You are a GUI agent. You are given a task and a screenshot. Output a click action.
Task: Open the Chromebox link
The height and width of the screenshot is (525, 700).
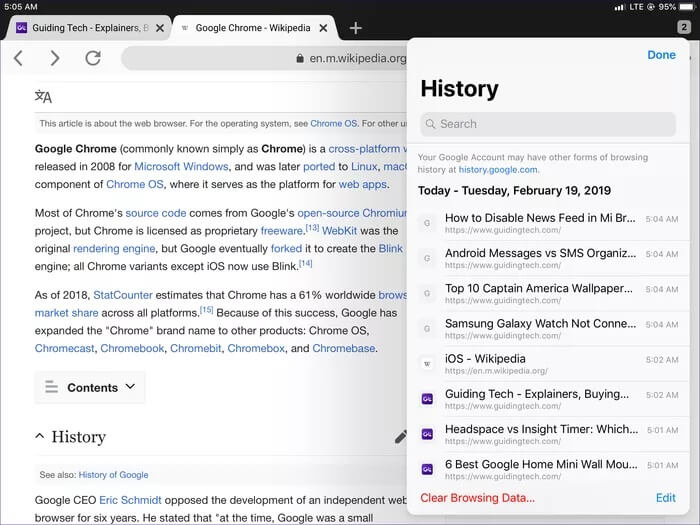pyautogui.click(x=256, y=348)
